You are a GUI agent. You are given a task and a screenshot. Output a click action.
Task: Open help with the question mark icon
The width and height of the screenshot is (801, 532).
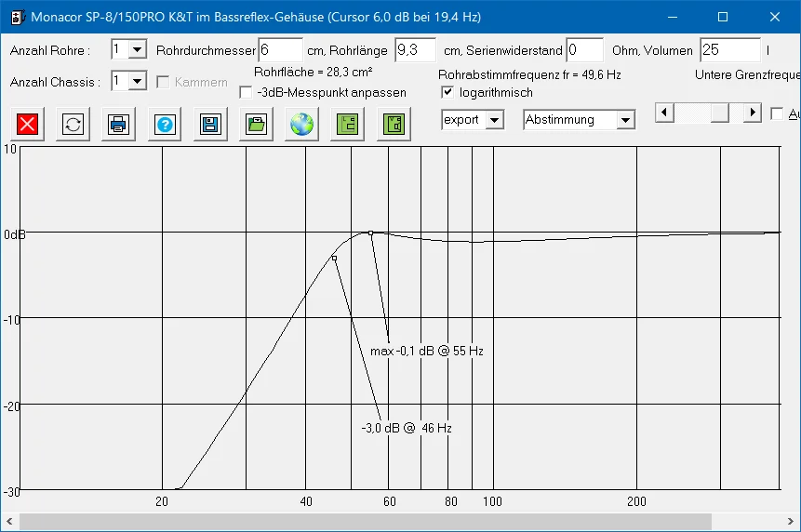pyautogui.click(x=165, y=124)
